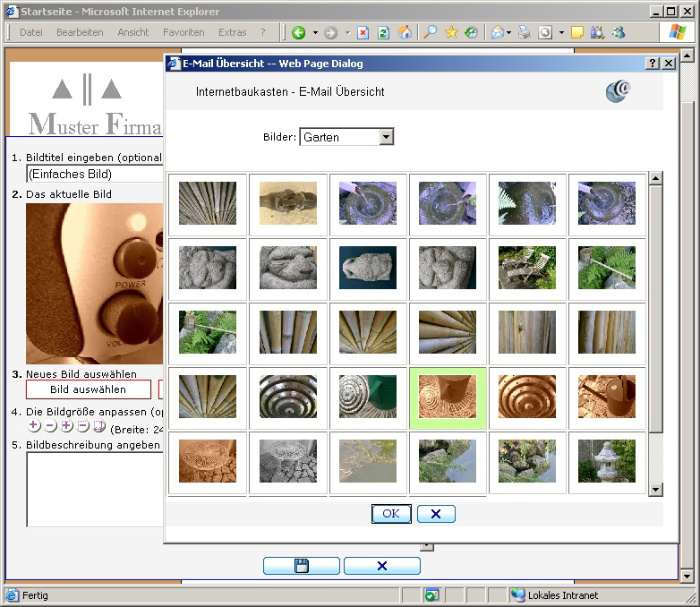Open the Favoriten menu
Viewport: 700px width, 607px height.
(x=184, y=32)
